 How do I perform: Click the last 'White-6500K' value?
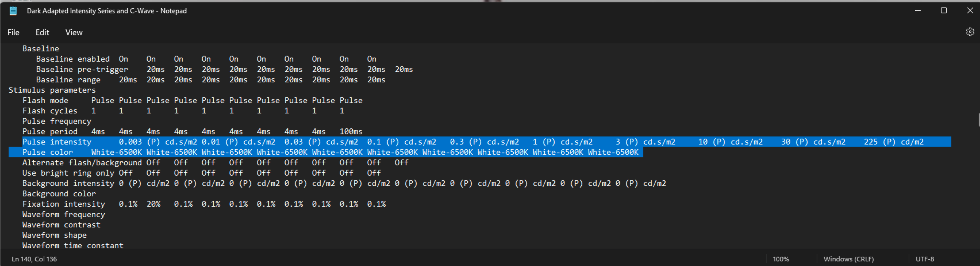point(613,152)
